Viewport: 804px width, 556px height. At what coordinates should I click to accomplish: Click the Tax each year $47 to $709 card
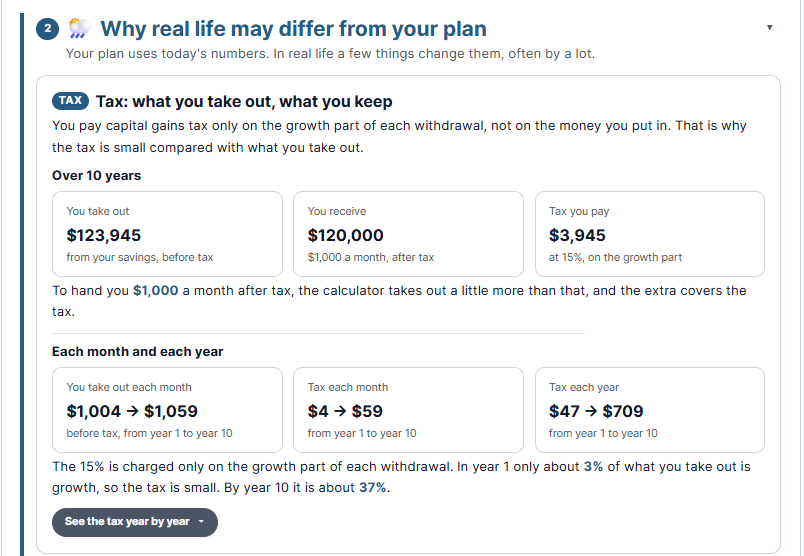tap(650, 410)
